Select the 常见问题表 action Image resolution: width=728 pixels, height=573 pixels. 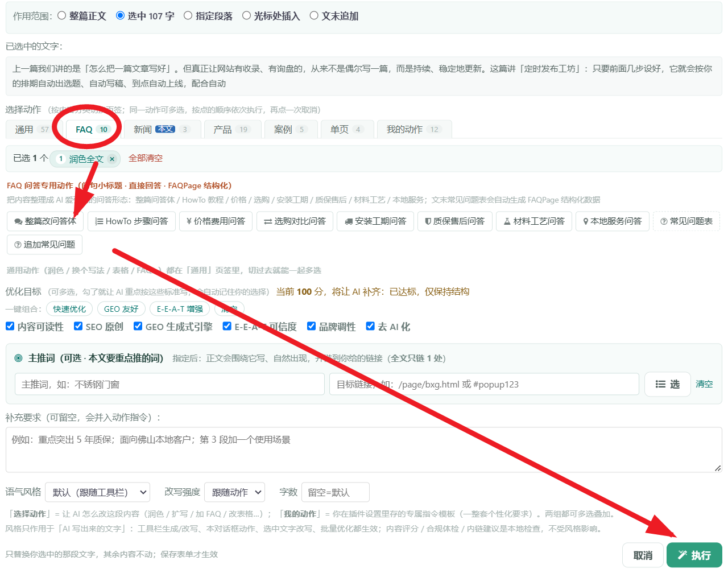[686, 221]
